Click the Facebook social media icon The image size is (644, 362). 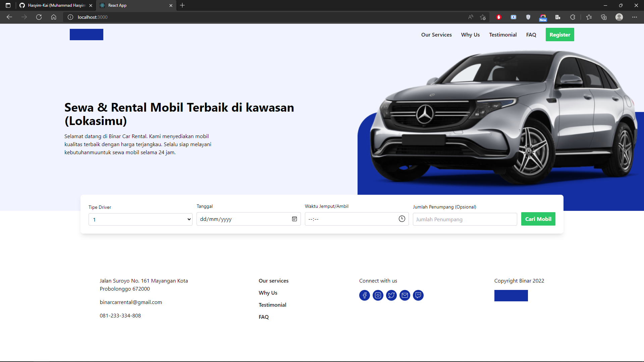click(x=365, y=295)
